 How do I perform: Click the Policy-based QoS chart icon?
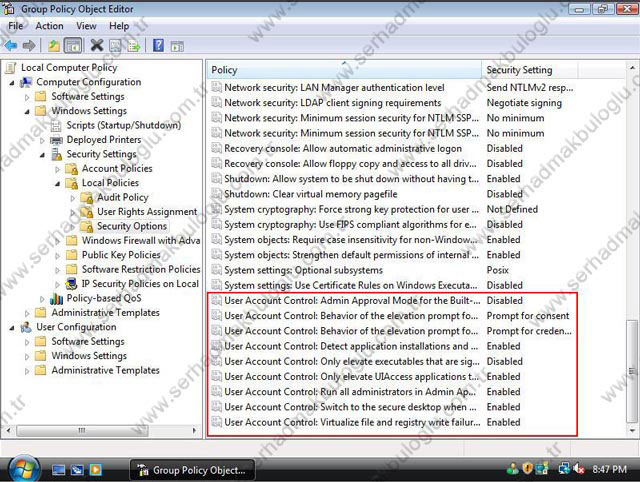(x=56, y=299)
